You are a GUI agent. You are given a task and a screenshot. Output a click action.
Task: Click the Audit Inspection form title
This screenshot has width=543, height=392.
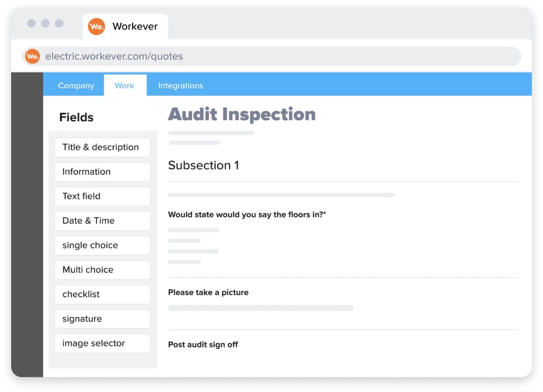(x=242, y=114)
